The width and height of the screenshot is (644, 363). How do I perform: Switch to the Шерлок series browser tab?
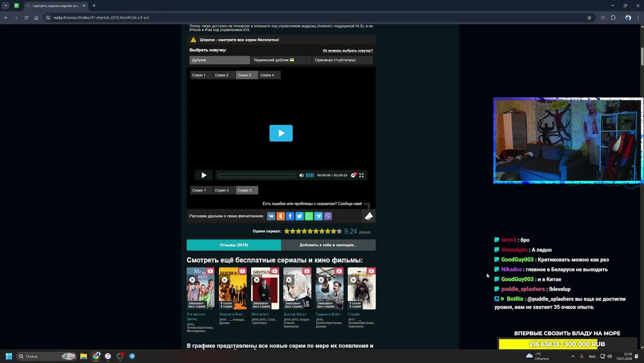click(55, 6)
